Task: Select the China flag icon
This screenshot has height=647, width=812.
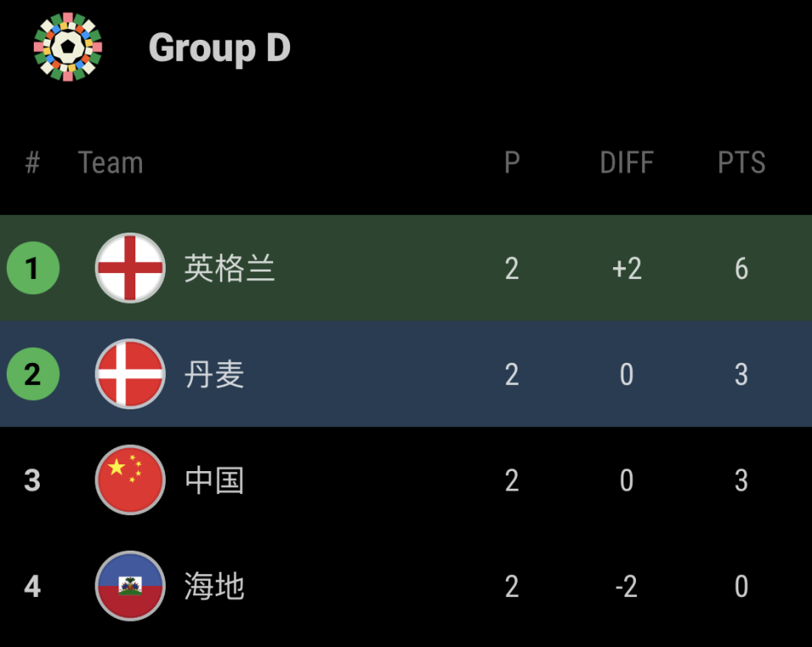Action: [130, 480]
